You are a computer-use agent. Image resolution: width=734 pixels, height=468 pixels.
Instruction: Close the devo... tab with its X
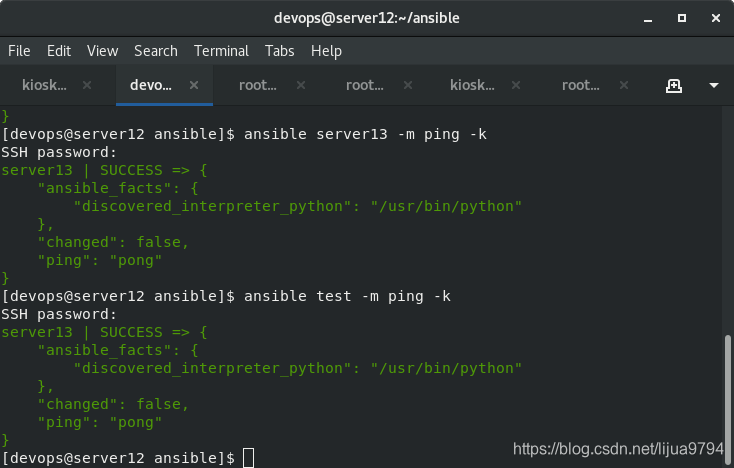click(194, 85)
